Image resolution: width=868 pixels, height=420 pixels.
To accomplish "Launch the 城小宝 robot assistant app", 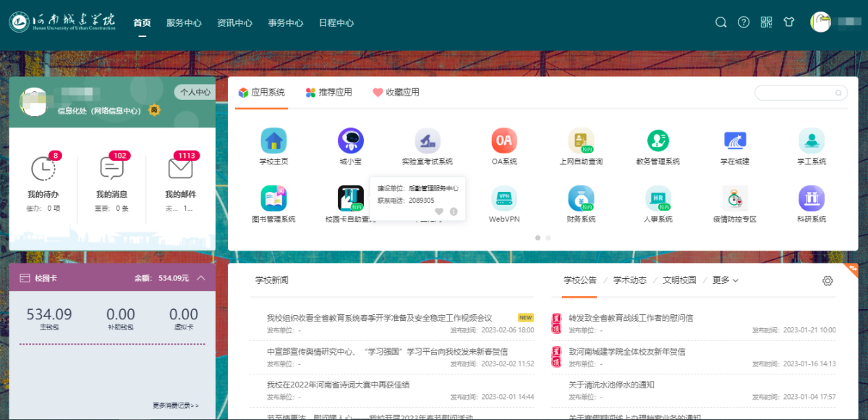I will [350, 140].
